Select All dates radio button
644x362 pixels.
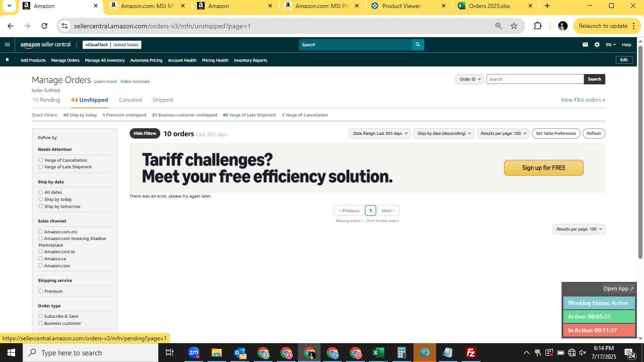coord(41,192)
